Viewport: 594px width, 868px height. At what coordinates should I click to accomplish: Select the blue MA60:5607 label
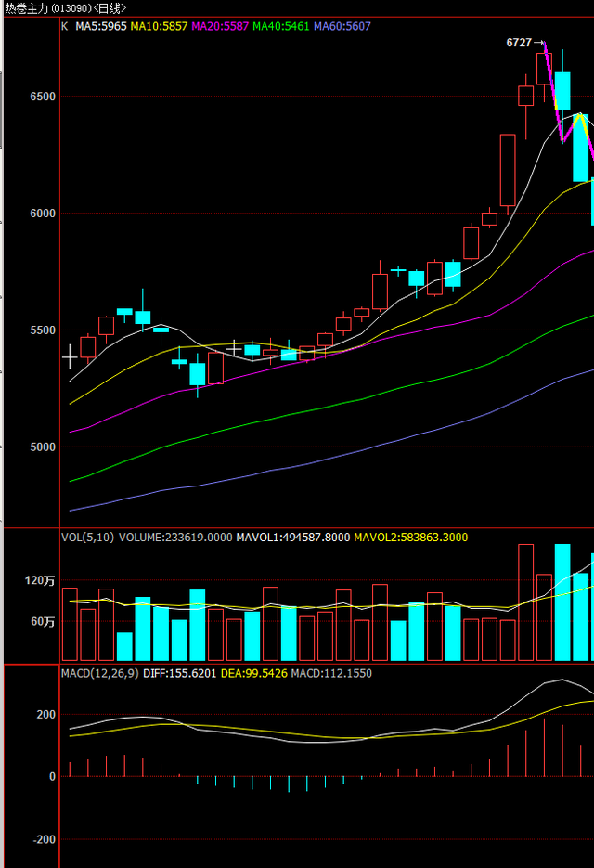tap(342, 27)
